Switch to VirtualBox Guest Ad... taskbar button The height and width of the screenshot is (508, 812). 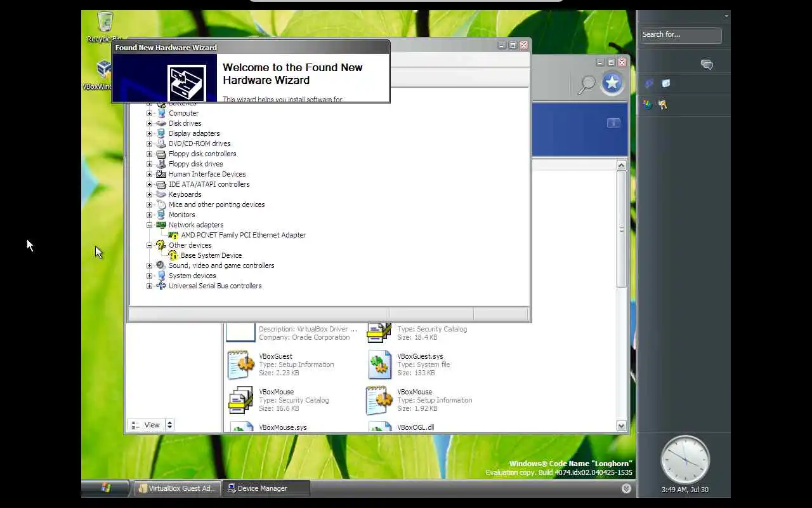178,488
